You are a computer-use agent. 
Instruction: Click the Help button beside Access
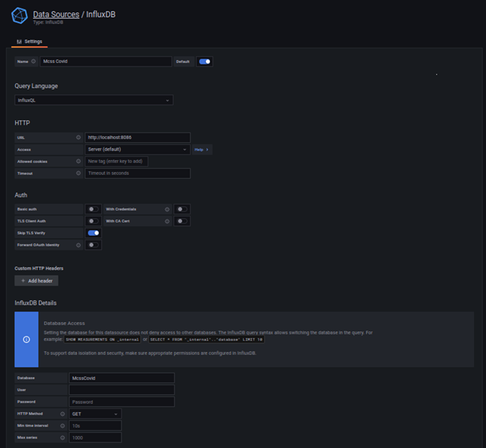click(202, 150)
